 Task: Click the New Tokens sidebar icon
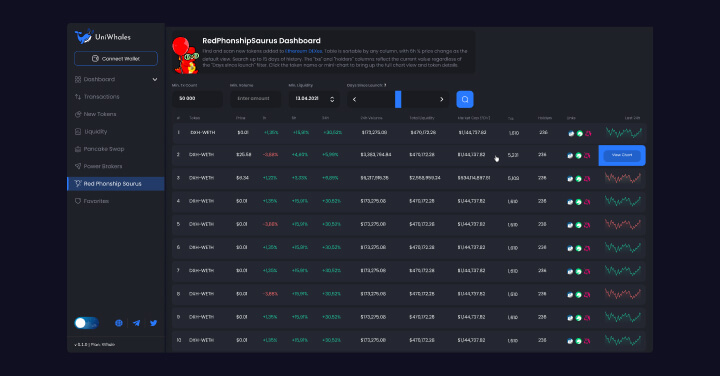78,114
